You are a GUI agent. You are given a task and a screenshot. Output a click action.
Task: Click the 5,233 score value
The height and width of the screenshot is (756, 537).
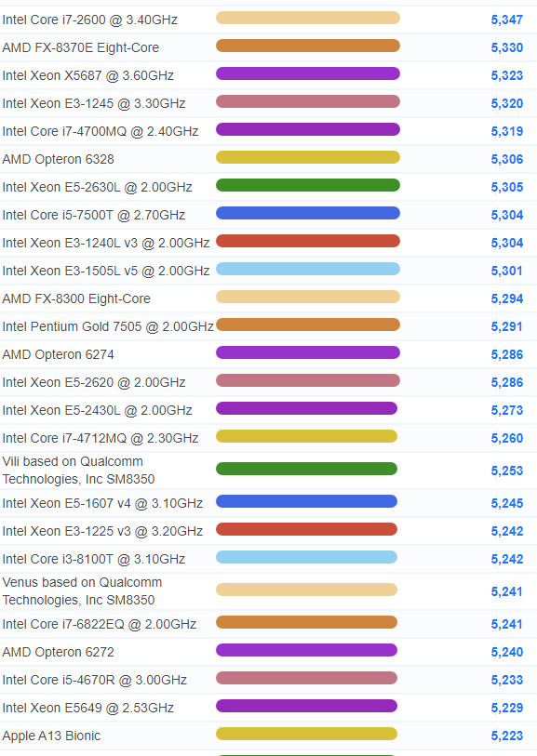(x=506, y=681)
